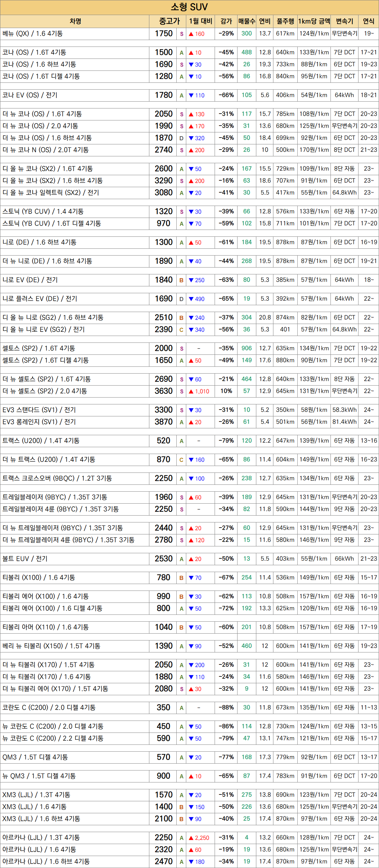Click the B grade badge for 니로 EV (DE)
Image resolution: width=379 pixels, height=868 pixels.
pyautogui.click(x=181, y=280)
